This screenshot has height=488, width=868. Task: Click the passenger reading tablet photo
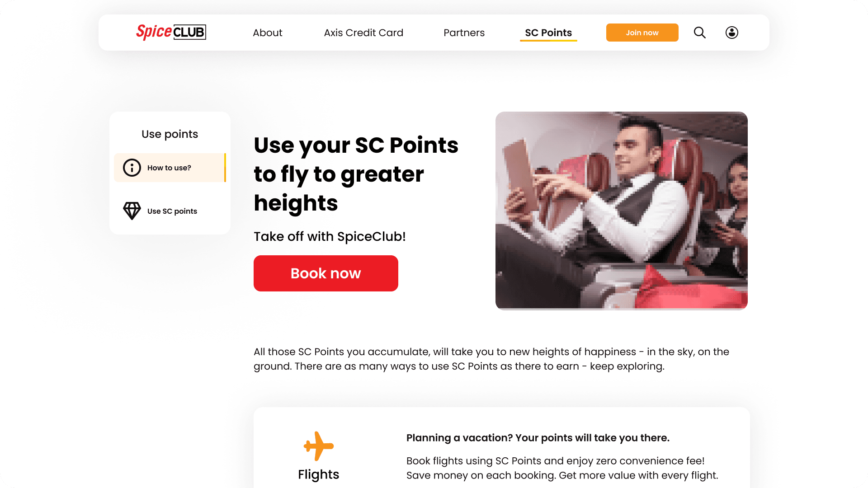tap(622, 211)
